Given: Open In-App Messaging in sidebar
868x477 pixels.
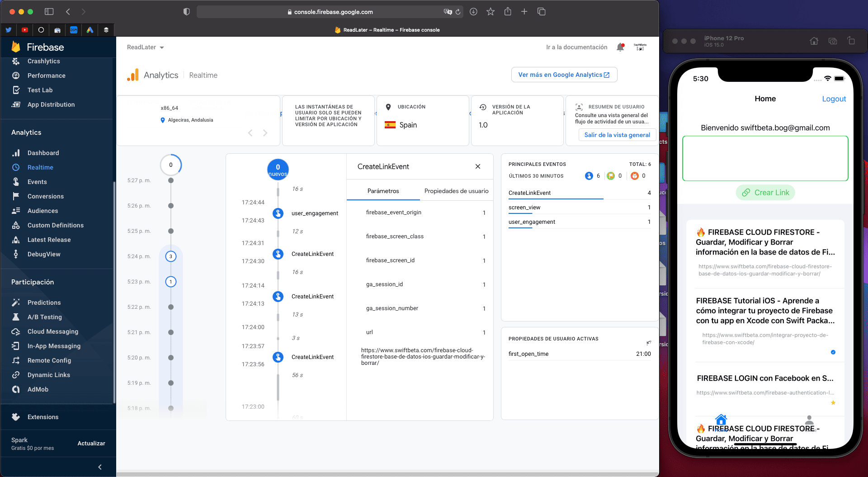Looking at the screenshot, I should (54, 346).
